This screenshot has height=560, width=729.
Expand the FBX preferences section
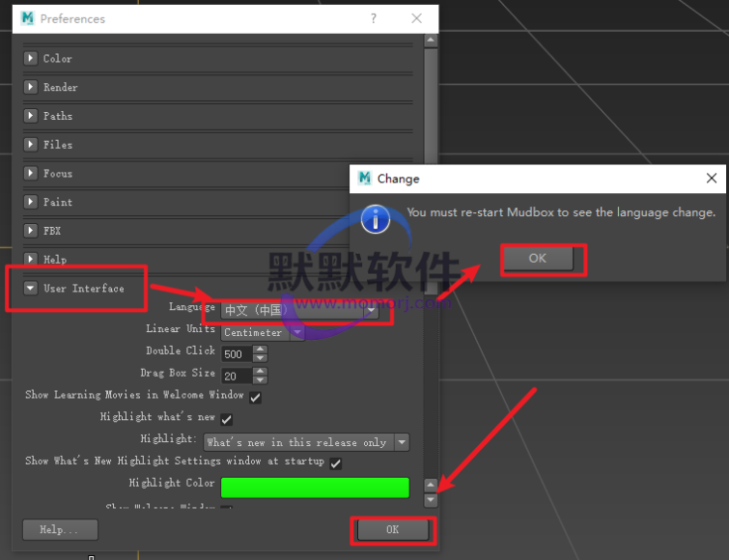click(31, 232)
